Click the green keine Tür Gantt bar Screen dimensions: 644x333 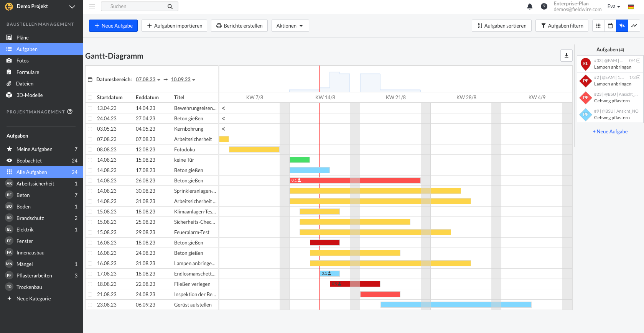point(300,160)
